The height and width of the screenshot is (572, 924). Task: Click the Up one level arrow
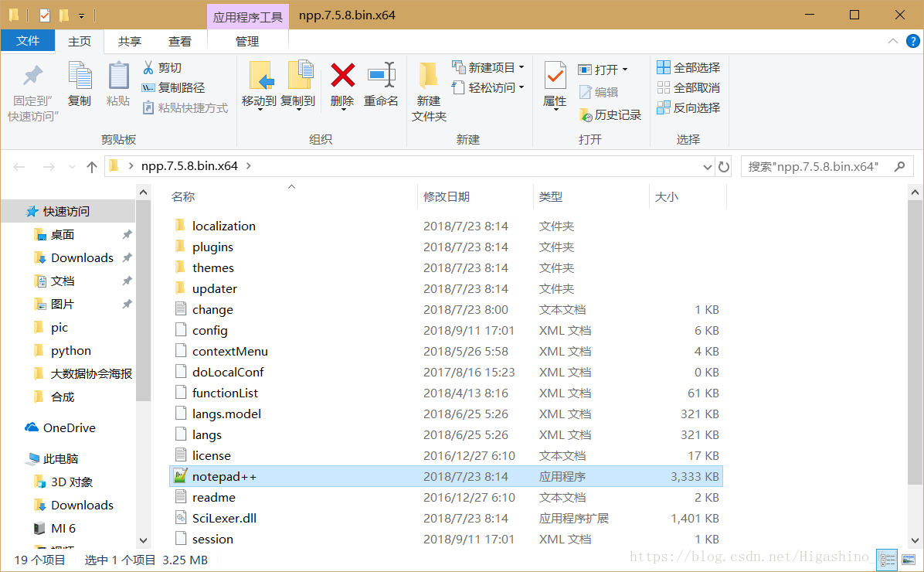click(x=92, y=167)
